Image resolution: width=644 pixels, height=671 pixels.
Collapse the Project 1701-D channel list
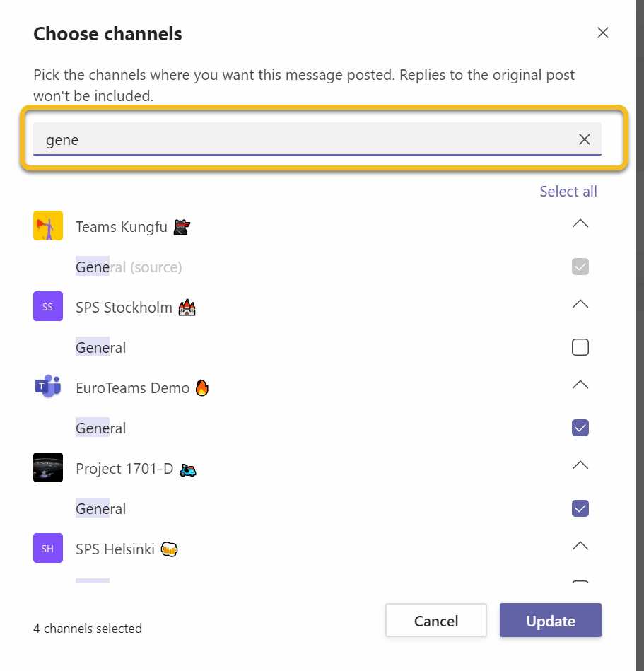tap(580, 466)
